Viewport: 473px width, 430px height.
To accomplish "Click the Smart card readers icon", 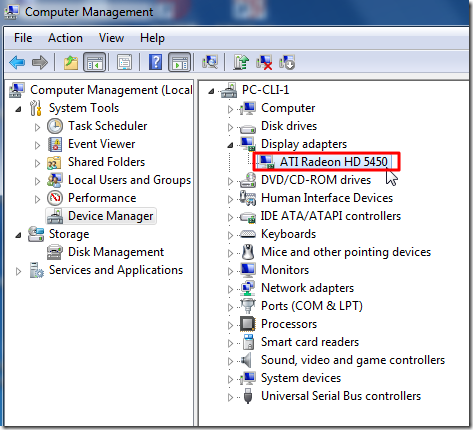I will point(248,342).
